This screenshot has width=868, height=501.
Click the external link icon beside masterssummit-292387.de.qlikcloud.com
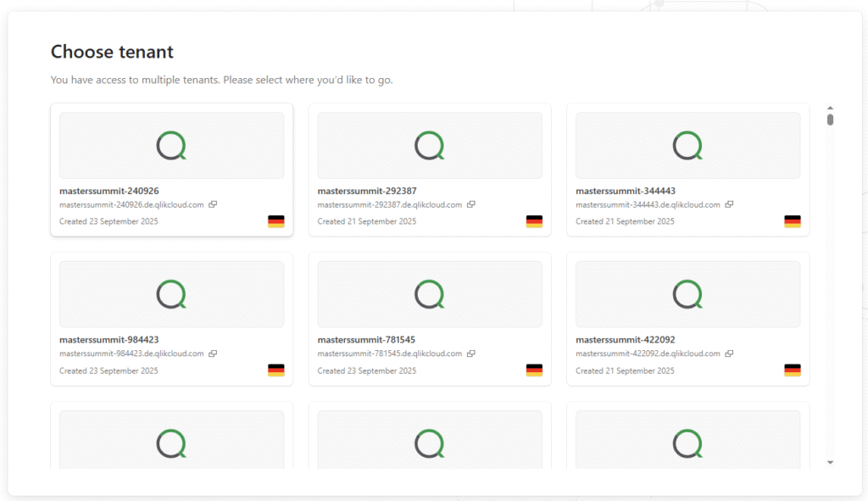coord(471,204)
